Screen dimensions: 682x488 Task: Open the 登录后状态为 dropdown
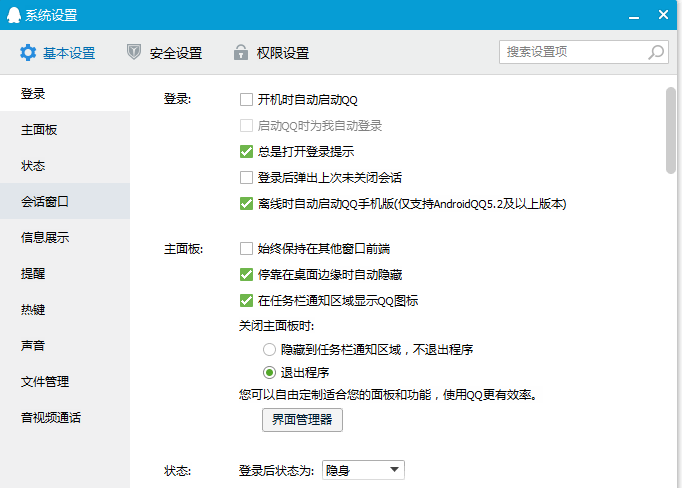363,470
